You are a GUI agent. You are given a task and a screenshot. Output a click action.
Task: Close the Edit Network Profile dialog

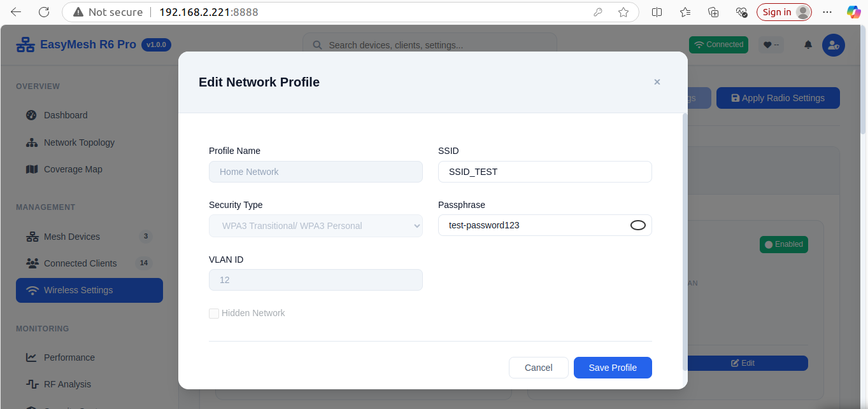pyautogui.click(x=657, y=82)
